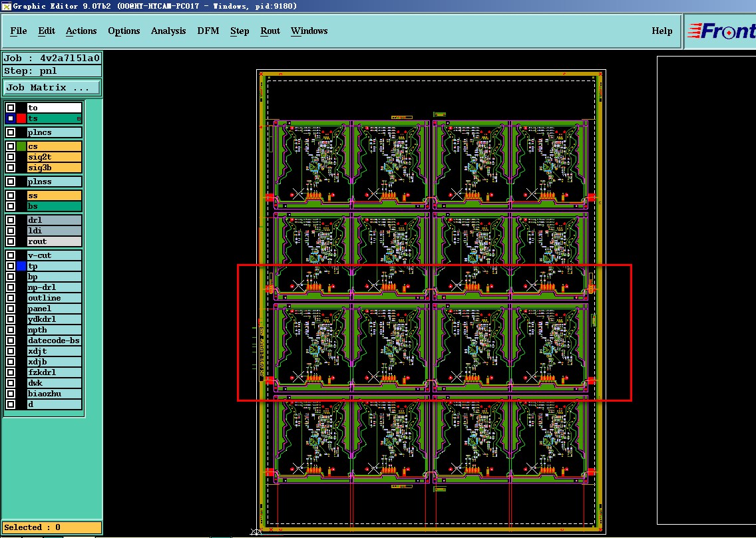Open the Analysis menu
The width and height of the screenshot is (756, 538).
[168, 31]
